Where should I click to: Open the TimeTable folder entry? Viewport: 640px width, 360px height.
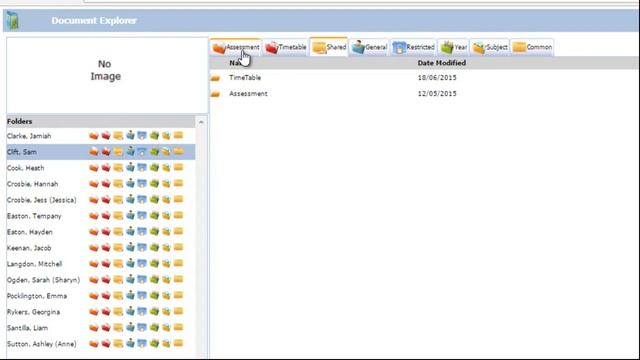click(x=245, y=78)
